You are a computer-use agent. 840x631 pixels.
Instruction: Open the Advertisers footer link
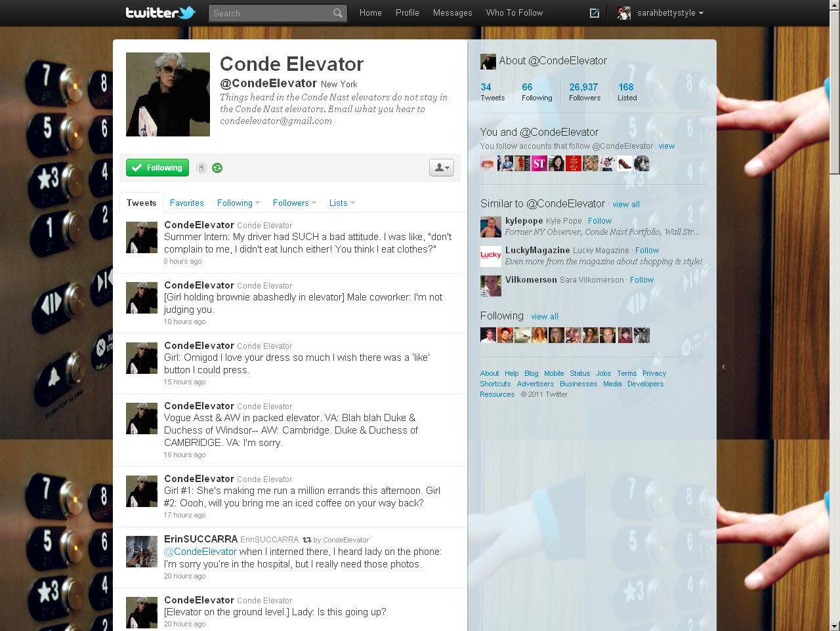(x=535, y=384)
